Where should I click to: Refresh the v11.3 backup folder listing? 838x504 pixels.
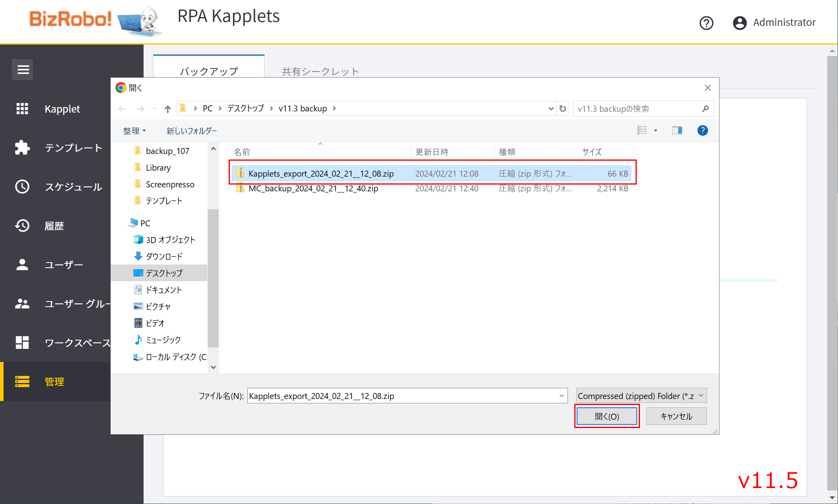pos(562,109)
